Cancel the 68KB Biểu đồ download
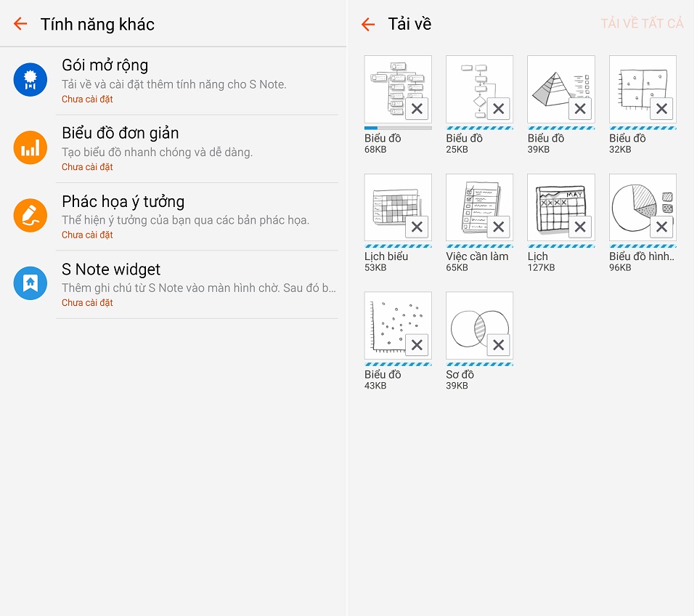 (417, 109)
